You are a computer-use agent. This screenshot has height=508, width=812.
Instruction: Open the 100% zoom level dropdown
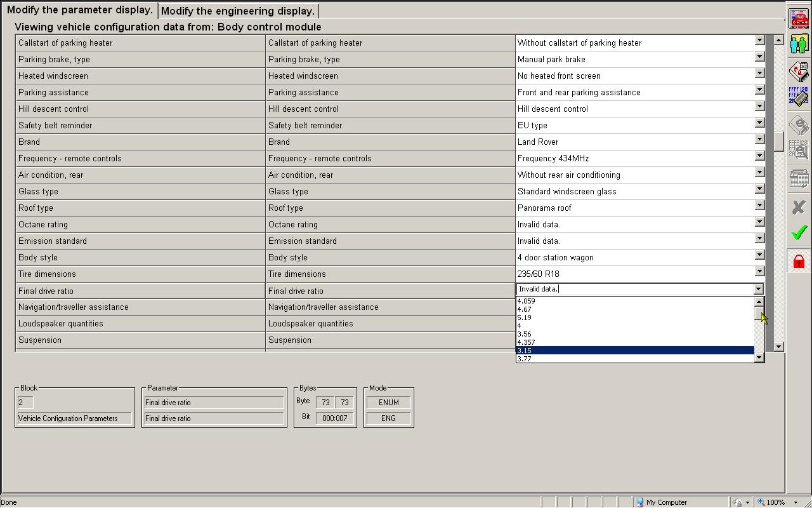click(796, 502)
